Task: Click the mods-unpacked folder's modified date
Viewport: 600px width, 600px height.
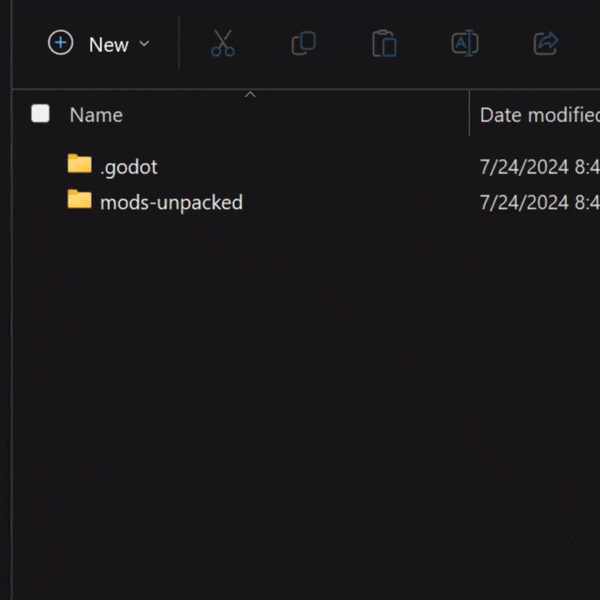Action: 538,202
